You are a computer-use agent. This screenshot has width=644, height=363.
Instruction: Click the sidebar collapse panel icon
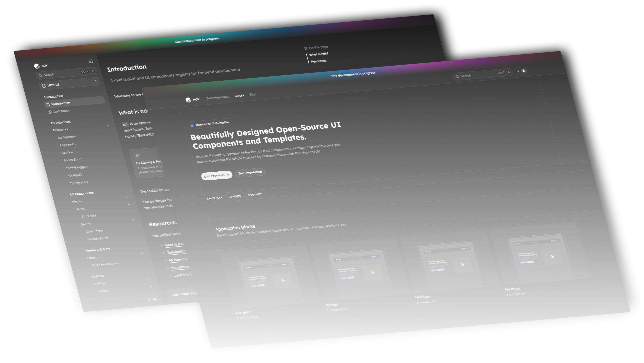pyautogui.click(x=91, y=61)
